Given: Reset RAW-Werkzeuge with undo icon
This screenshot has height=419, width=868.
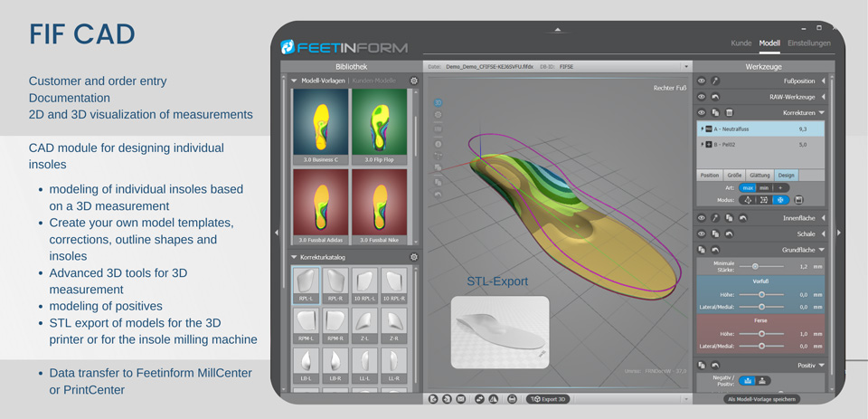Looking at the screenshot, I should (x=715, y=97).
